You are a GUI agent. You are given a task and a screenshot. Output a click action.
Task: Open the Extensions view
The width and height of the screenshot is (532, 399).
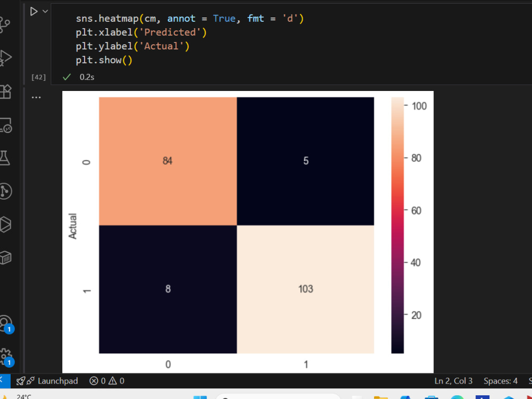tap(5, 92)
